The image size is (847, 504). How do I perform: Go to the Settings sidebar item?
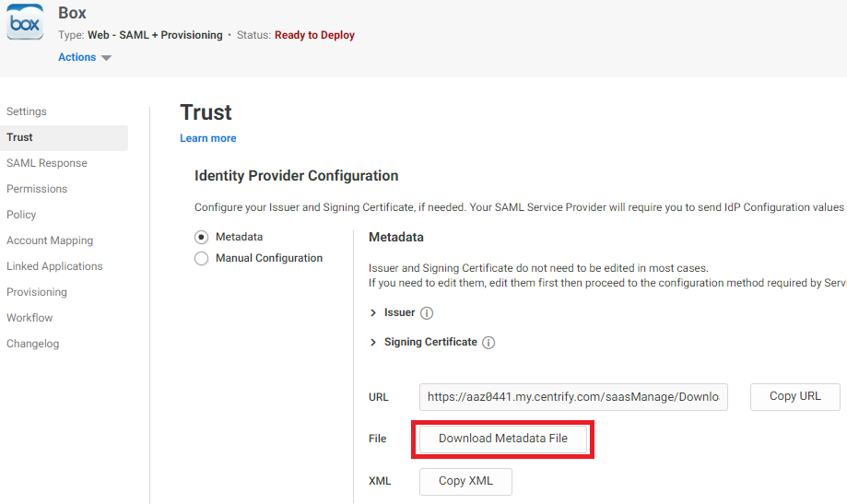27,111
